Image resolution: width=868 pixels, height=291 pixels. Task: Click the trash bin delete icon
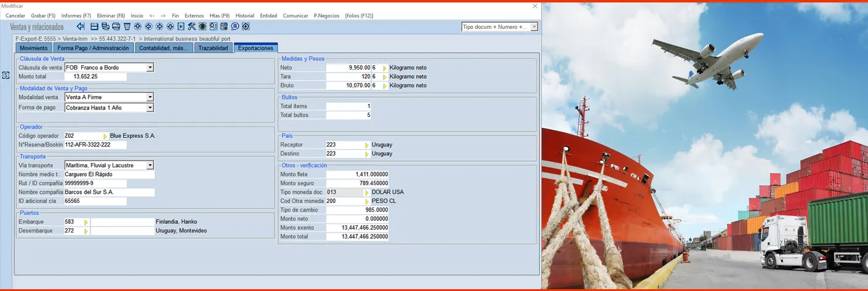point(127,26)
